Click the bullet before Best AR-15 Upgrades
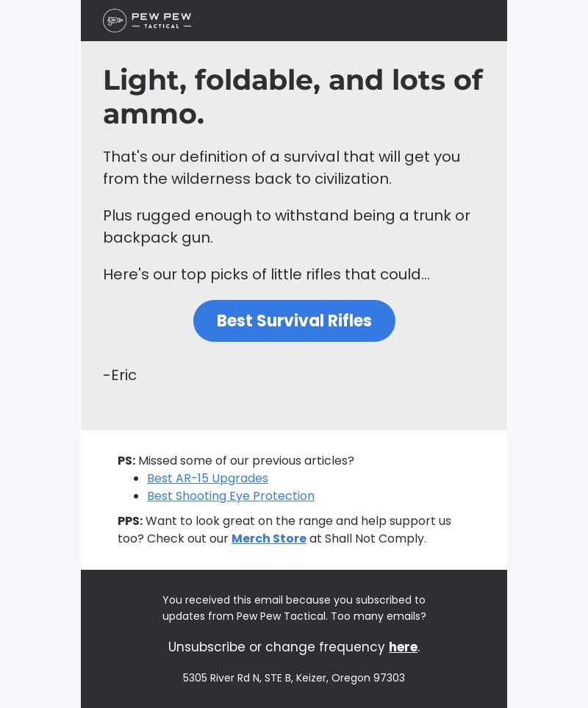 tap(136, 479)
